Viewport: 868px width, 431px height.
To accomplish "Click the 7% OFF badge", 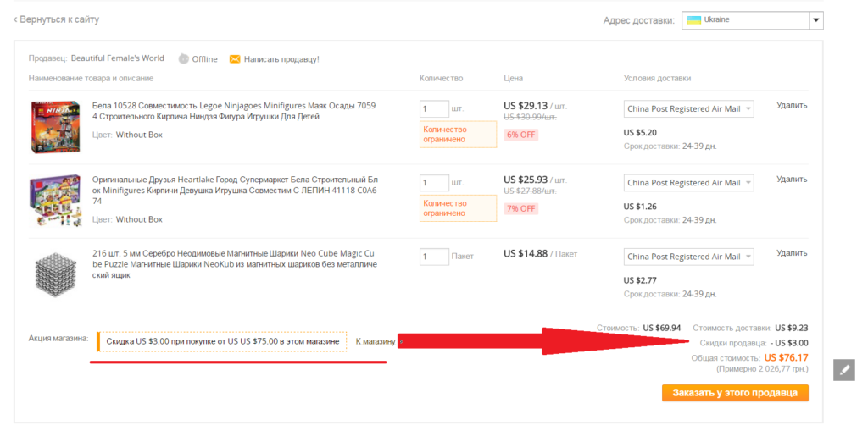I will tap(520, 208).
